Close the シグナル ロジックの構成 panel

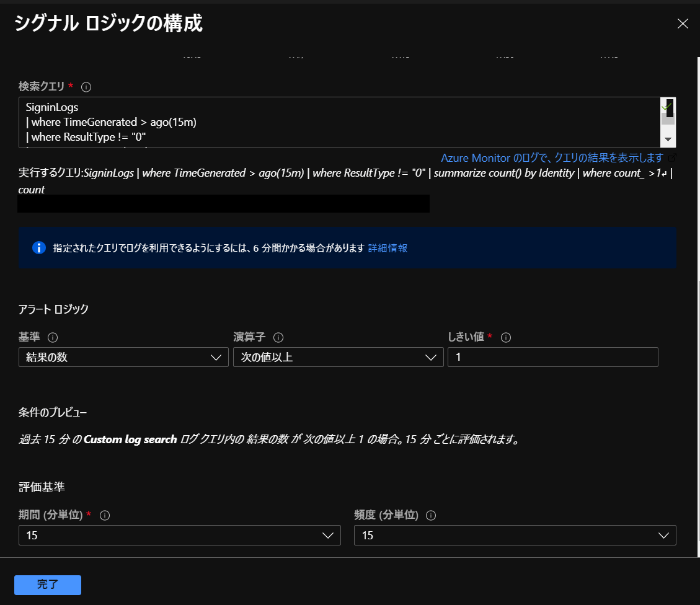(x=683, y=24)
